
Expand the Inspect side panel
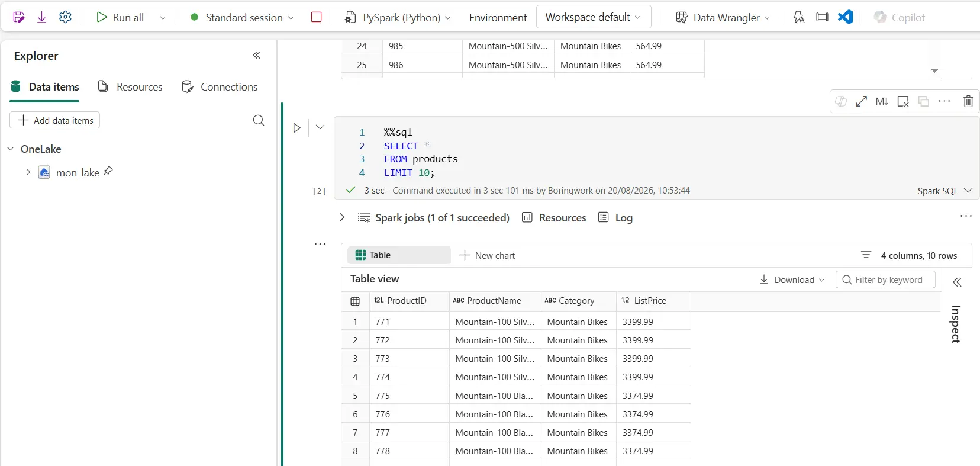tap(957, 282)
